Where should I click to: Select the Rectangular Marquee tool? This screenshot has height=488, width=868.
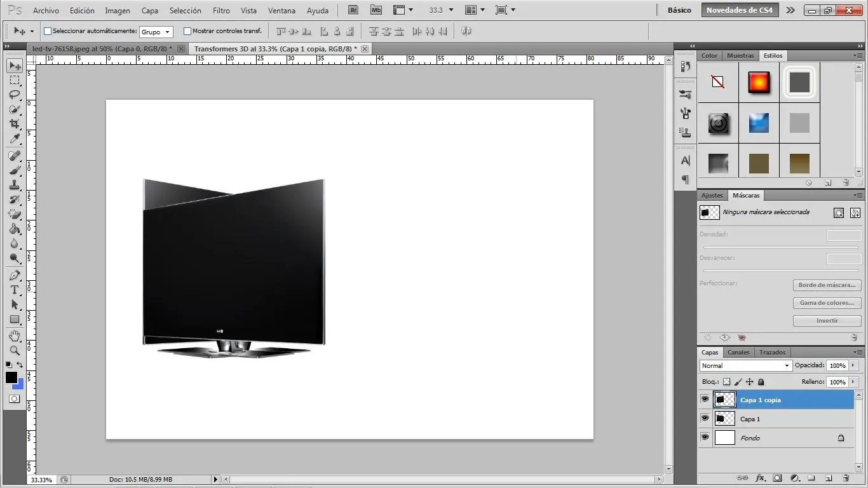click(15, 80)
